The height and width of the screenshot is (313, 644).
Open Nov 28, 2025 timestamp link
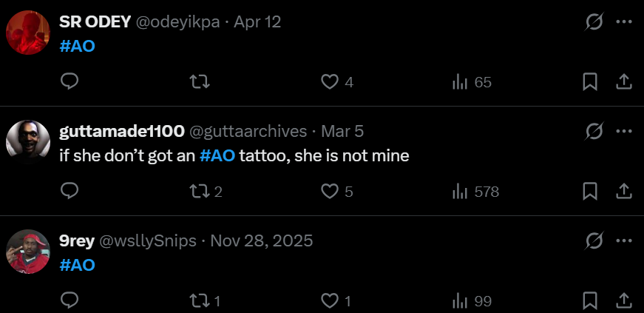[x=262, y=241]
